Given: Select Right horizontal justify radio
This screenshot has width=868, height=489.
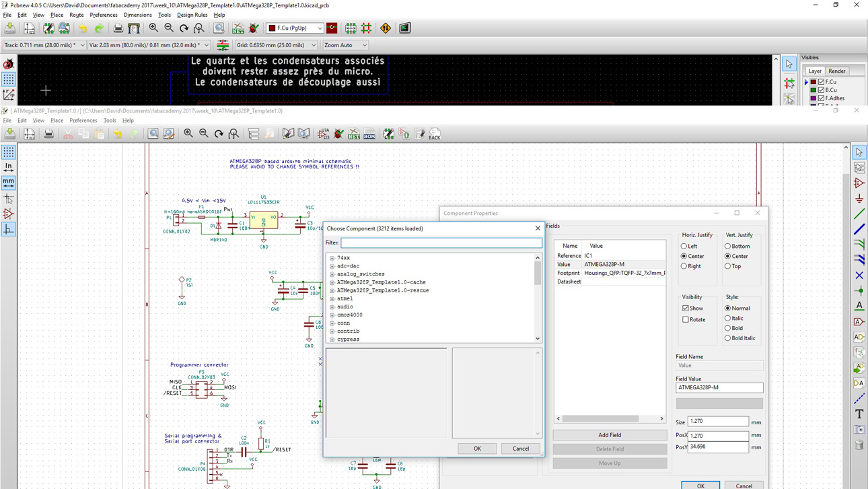Looking at the screenshot, I should (684, 266).
